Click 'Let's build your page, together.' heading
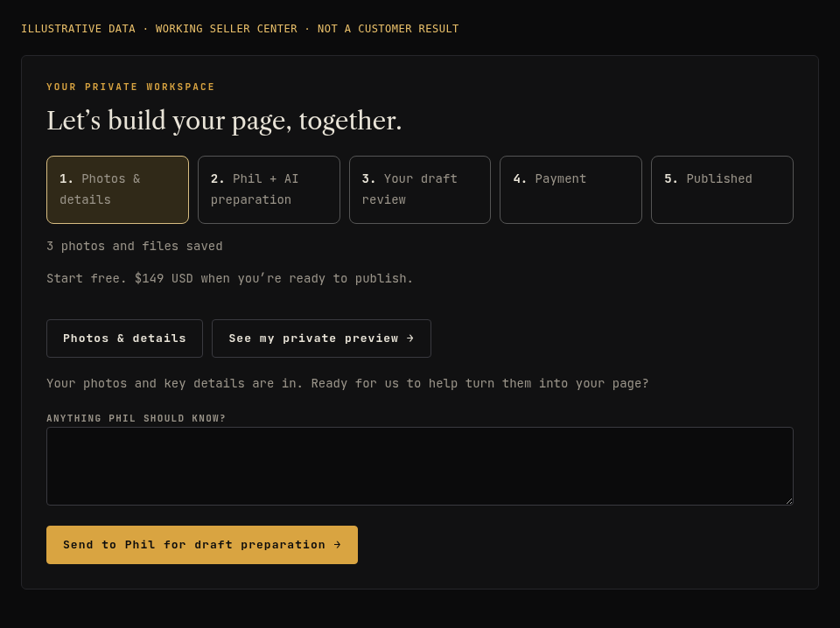The height and width of the screenshot is (628, 840). pyautogui.click(x=224, y=121)
